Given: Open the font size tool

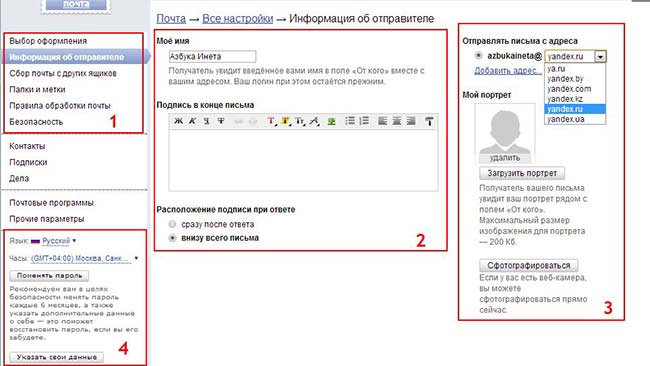Looking at the screenshot, I should pos(300,121).
